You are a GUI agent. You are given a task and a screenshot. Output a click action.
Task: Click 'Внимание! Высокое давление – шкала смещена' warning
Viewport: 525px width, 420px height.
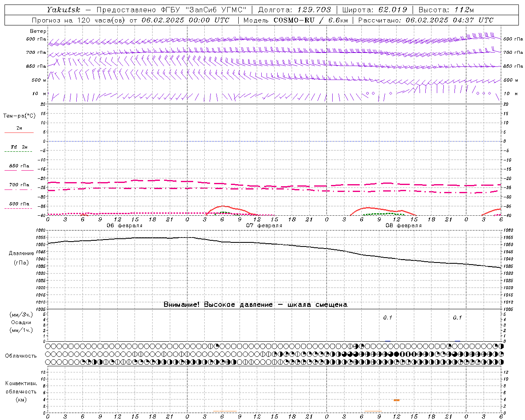tap(256, 305)
